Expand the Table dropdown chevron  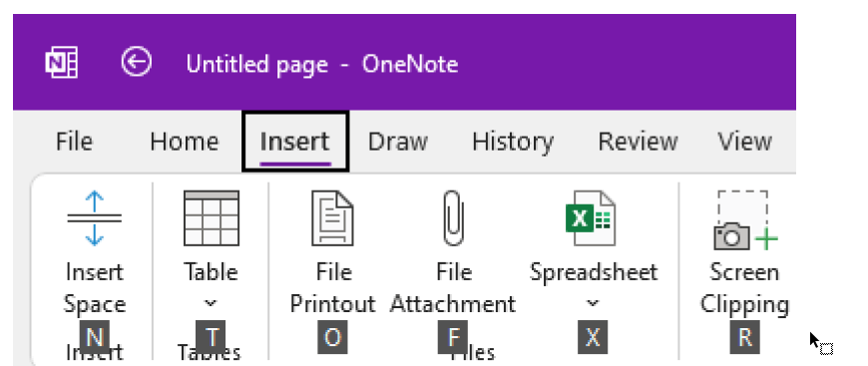click(211, 303)
